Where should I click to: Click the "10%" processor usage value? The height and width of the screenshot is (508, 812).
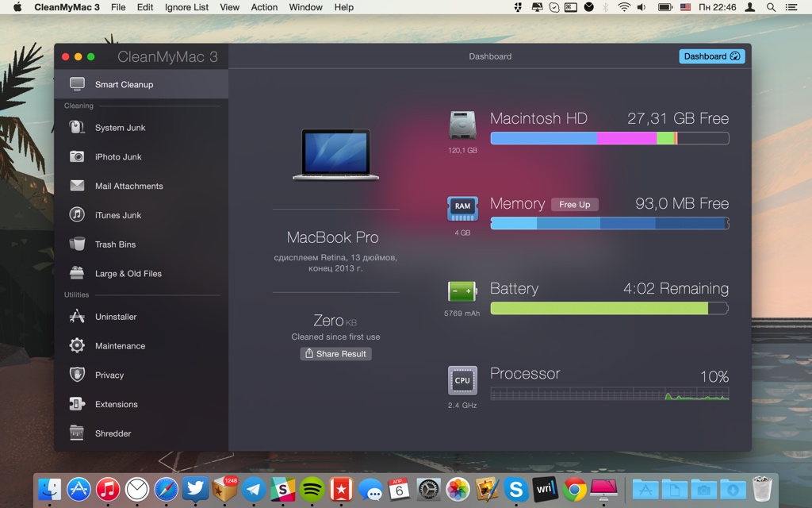tap(714, 376)
